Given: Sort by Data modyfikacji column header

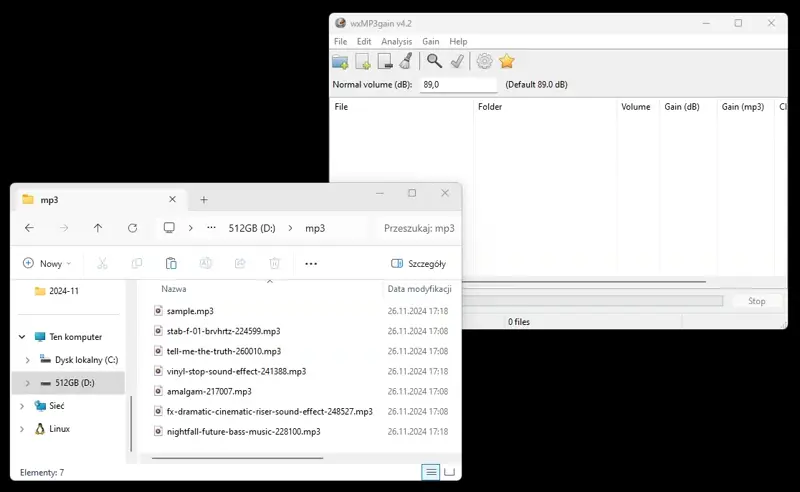Looking at the screenshot, I should 419,289.
